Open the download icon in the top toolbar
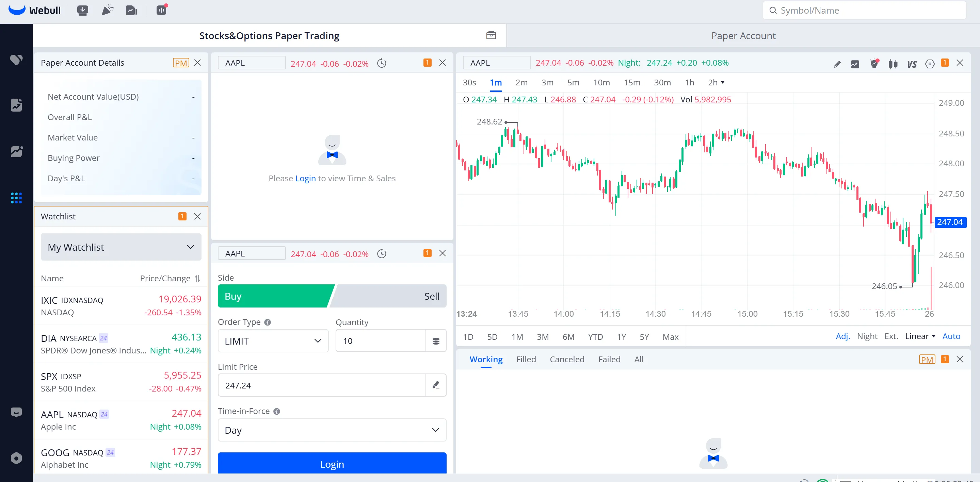Image resolution: width=980 pixels, height=482 pixels. 83,10
